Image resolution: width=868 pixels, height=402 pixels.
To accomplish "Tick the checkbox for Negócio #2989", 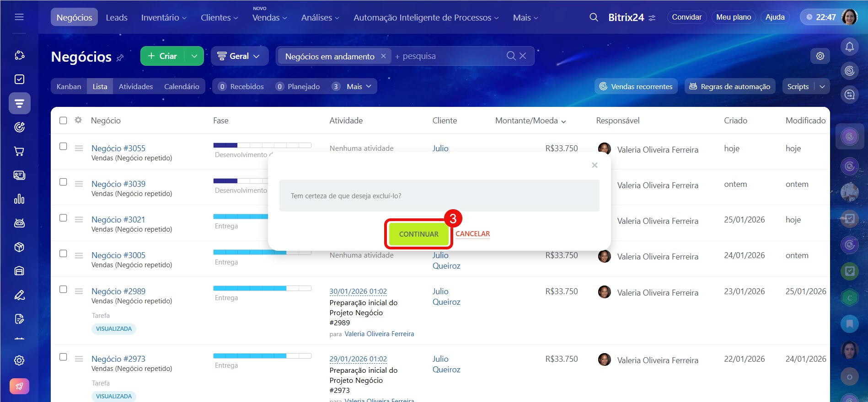I will (63, 290).
